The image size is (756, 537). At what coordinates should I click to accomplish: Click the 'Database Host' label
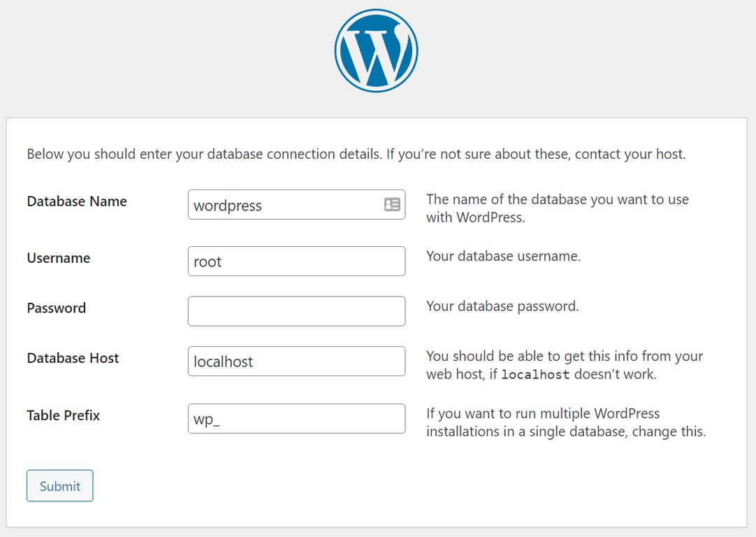point(73,358)
